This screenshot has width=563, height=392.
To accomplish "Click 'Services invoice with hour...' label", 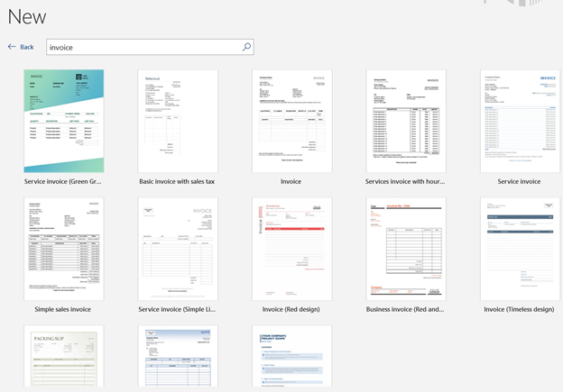I will click(x=405, y=181).
